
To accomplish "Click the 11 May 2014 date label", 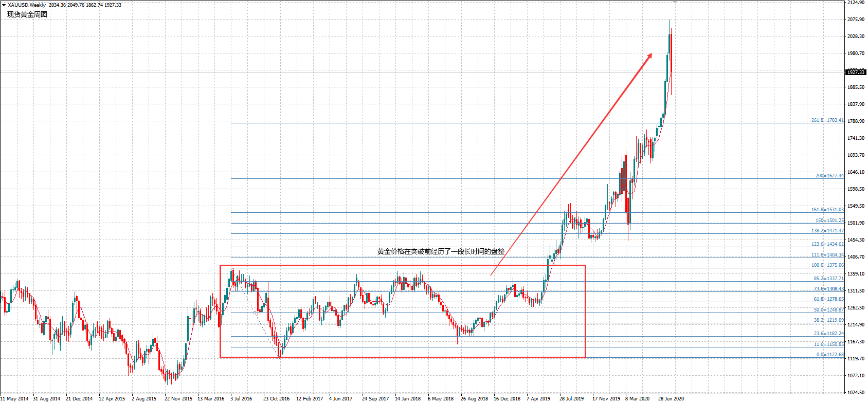I will click(14, 399).
